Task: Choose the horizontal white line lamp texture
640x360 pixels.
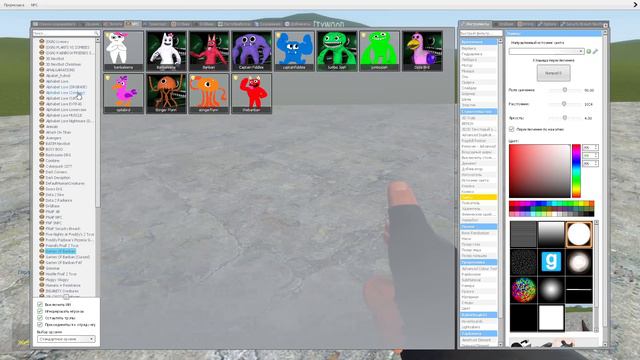Action: (x=579, y=290)
